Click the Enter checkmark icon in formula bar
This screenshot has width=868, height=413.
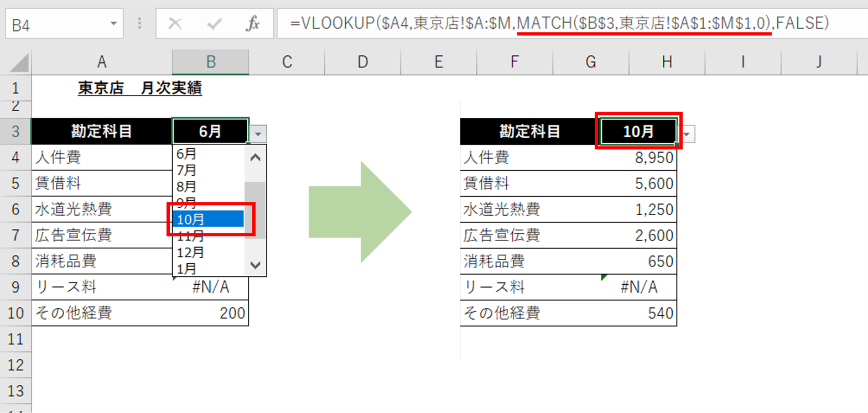(214, 24)
